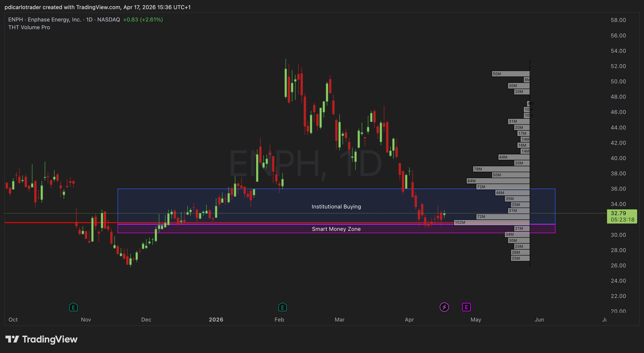Click the 50M volume bar at chart top
The width and height of the screenshot is (644, 353).
510,74
